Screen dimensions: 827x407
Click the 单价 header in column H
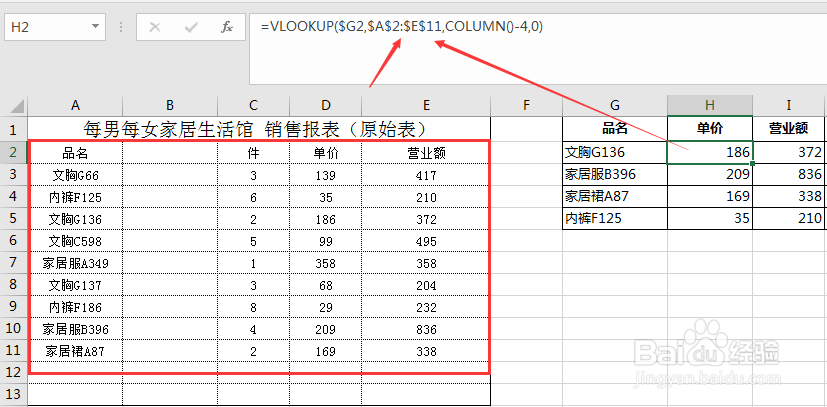tap(710, 129)
